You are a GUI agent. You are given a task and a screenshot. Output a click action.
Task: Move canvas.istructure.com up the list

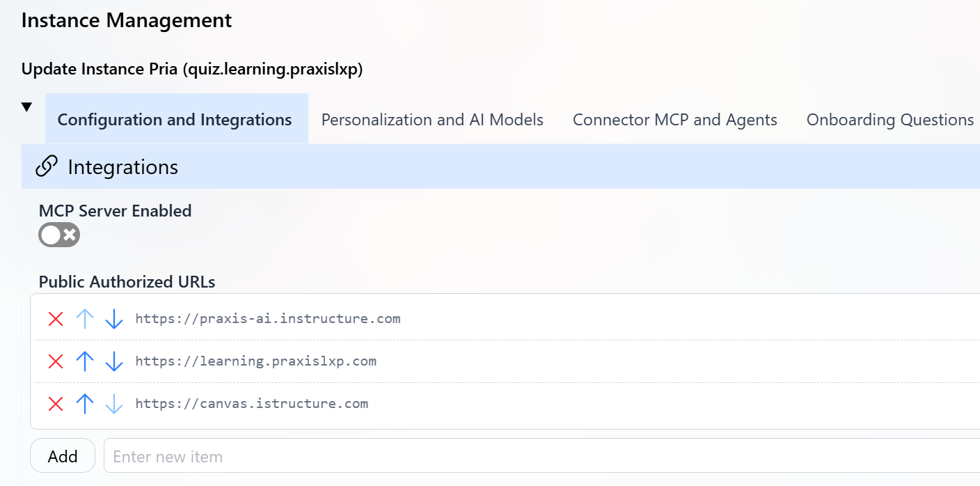pyautogui.click(x=84, y=403)
